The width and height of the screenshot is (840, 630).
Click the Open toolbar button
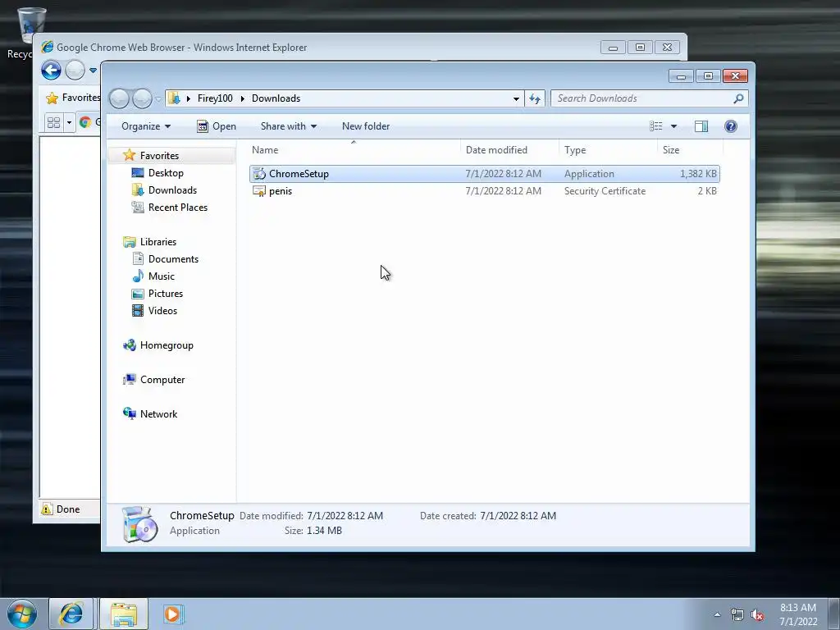point(217,126)
